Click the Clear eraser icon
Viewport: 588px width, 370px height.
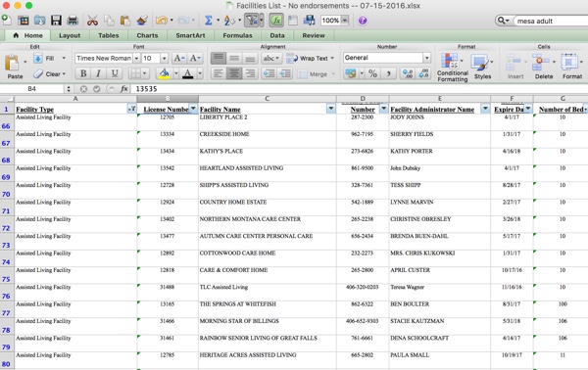coord(38,73)
